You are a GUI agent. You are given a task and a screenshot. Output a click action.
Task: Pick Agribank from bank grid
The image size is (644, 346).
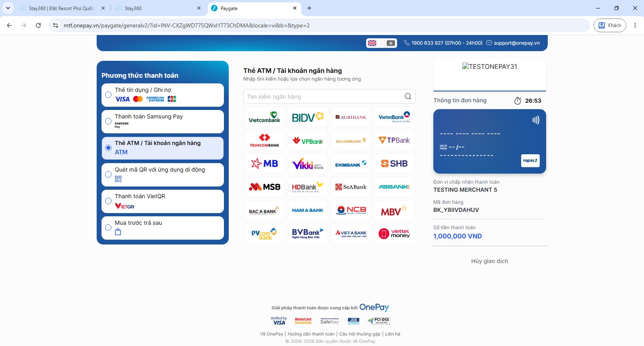(351, 117)
